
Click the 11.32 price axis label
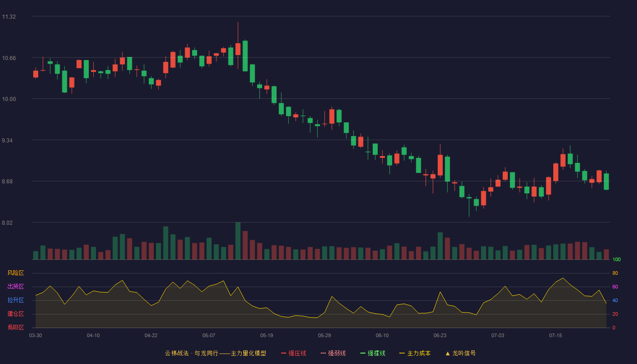9,17
